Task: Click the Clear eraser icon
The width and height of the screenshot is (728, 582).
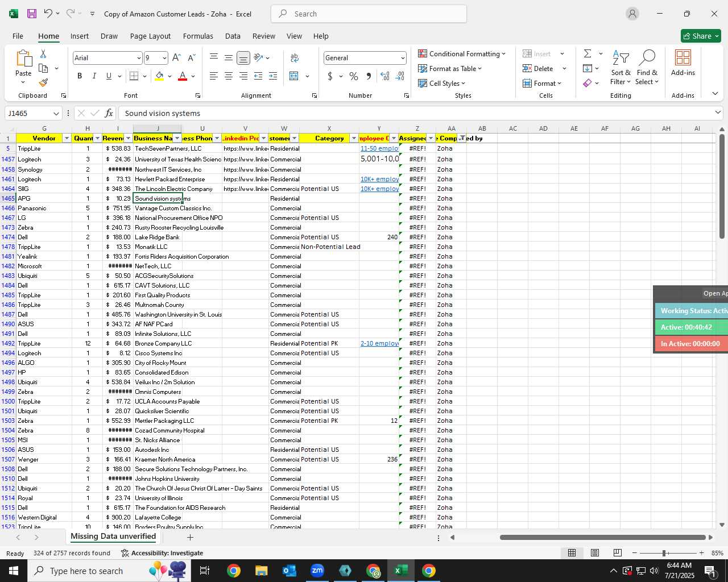Action: tap(588, 83)
